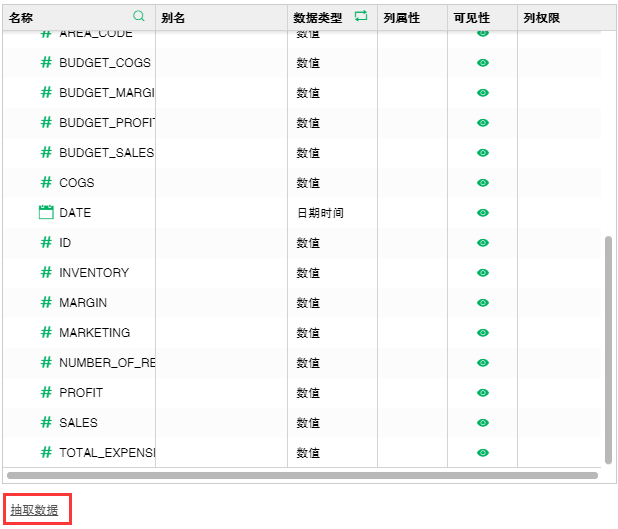Toggle visibility eye for MARGIN row
The width and height of the screenshot is (618, 529).
tap(483, 303)
